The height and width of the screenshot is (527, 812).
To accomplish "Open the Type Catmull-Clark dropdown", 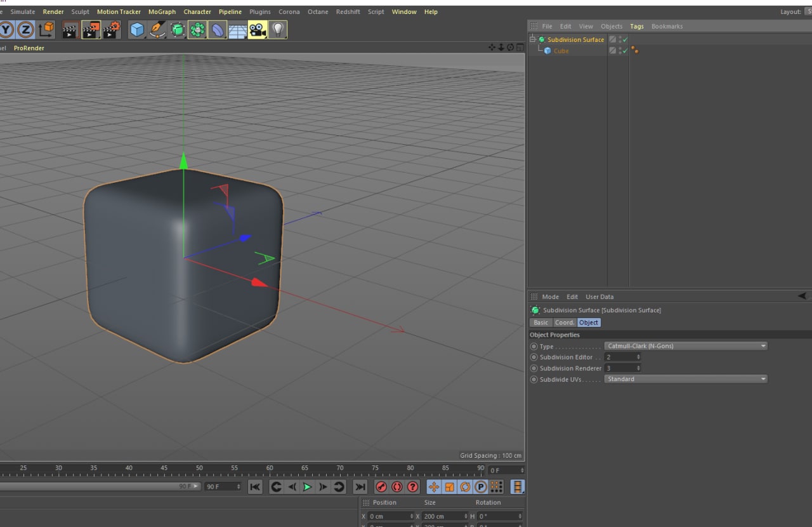I will pos(686,346).
